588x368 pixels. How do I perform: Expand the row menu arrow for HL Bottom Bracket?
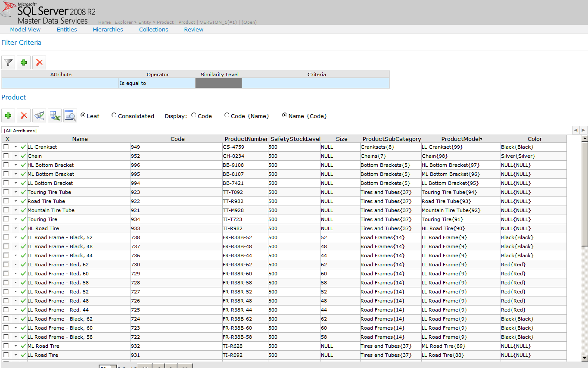[16, 165]
